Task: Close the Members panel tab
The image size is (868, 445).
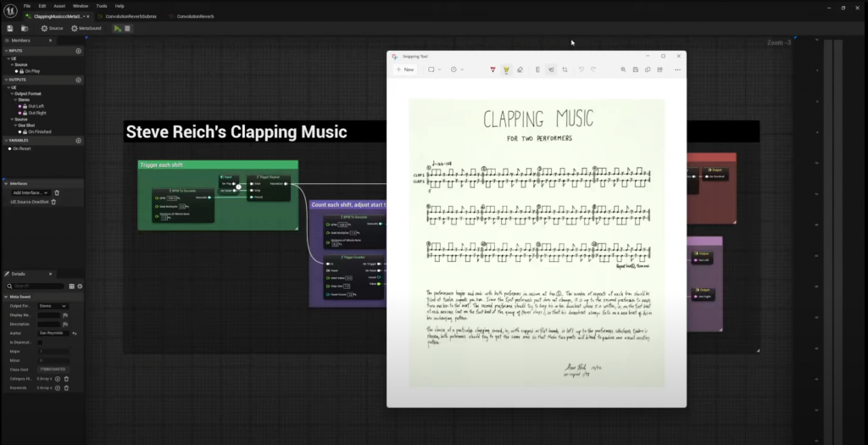Action: (50, 41)
